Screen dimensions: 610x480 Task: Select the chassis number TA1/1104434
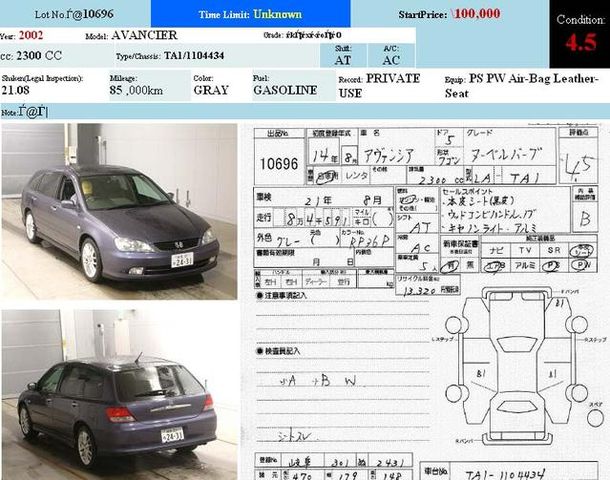tap(194, 56)
